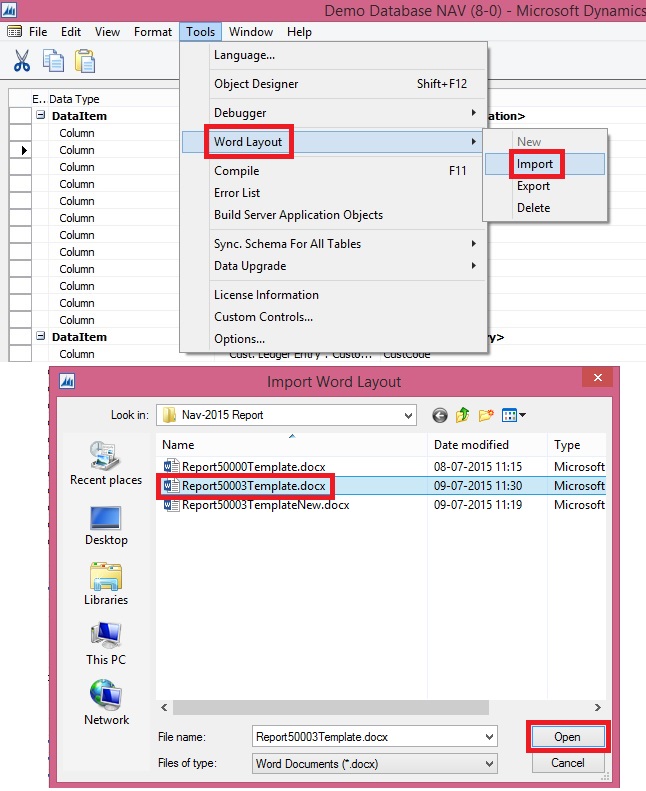Open the View Menu dropdown button
The height and width of the screenshot is (791, 646).
click(515, 415)
